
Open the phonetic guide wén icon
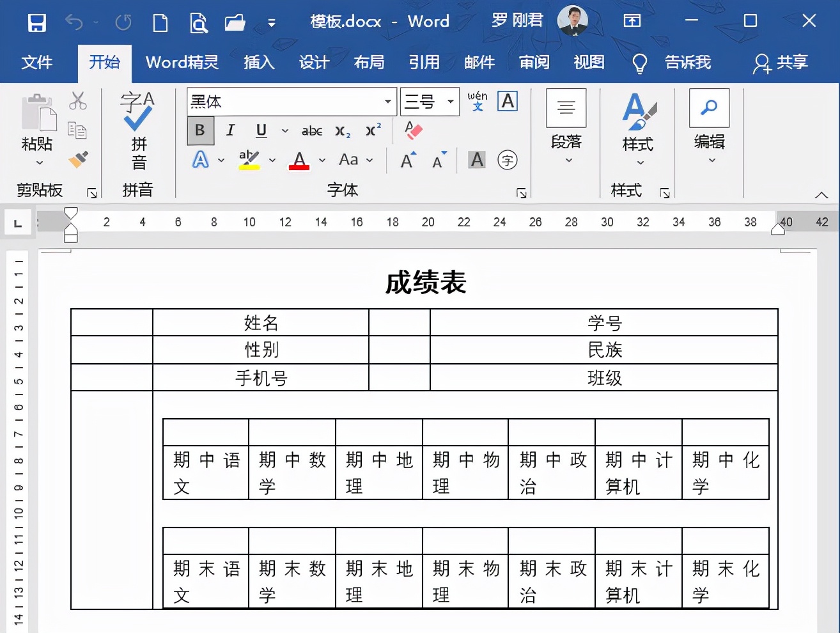tap(478, 101)
